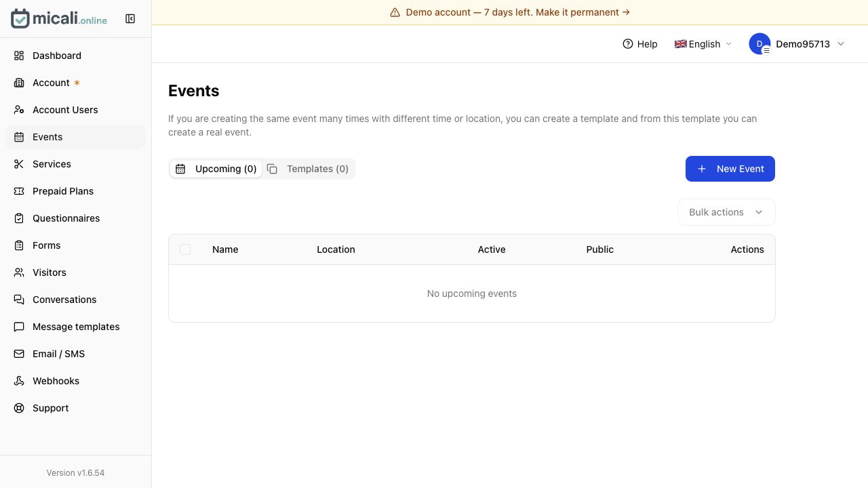
Task: Click the Webhooks icon in sidebar
Action: [19, 381]
